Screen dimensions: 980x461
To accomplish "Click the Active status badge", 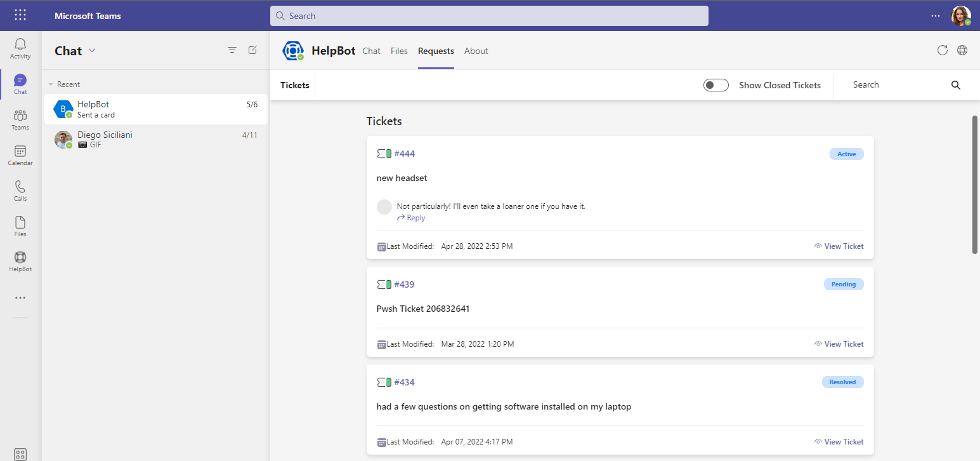I will click(846, 154).
